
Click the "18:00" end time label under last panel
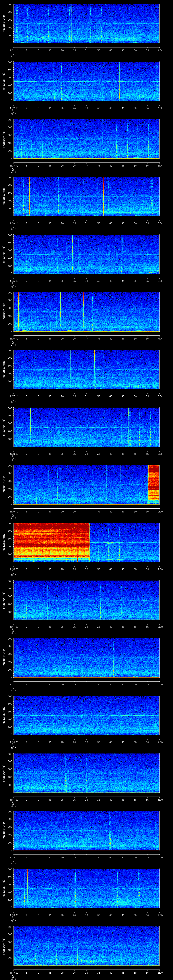[159, 972]
